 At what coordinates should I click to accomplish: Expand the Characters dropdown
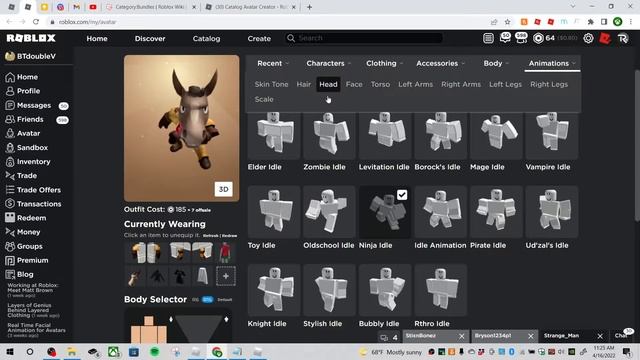point(329,63)
